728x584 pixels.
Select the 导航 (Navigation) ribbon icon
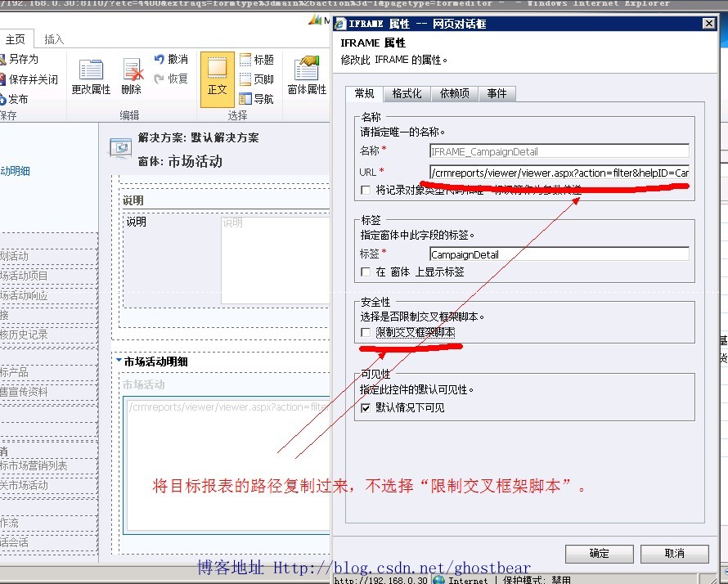(x=245, y=99)
